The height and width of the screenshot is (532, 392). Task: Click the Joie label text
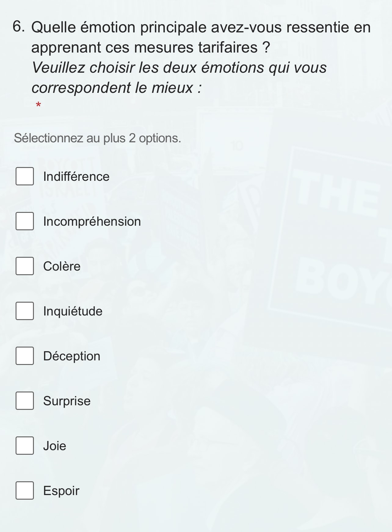[55, 446]
